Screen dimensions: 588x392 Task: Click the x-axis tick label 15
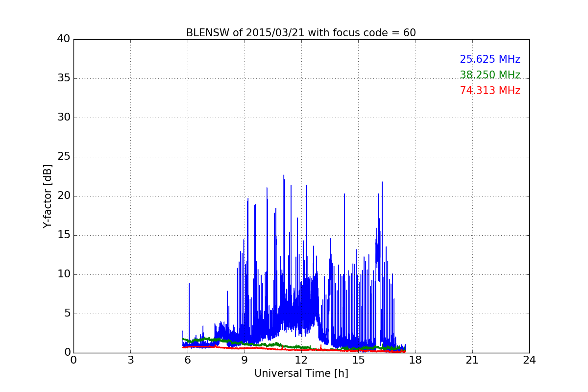358,360
